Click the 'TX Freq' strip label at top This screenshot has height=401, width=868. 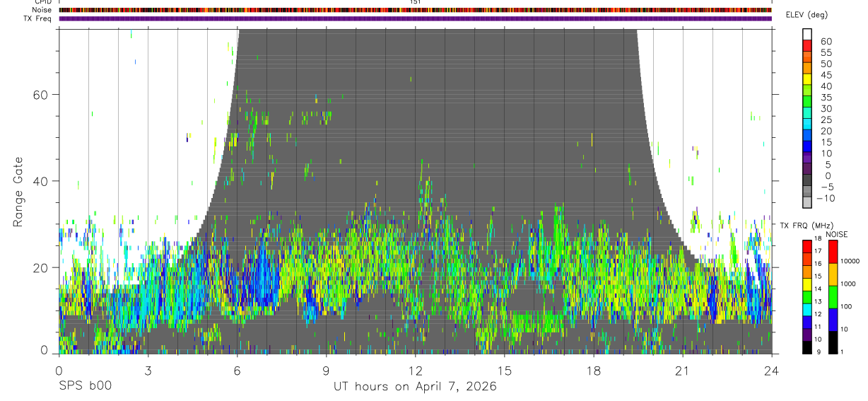click(x=37, y=18)
